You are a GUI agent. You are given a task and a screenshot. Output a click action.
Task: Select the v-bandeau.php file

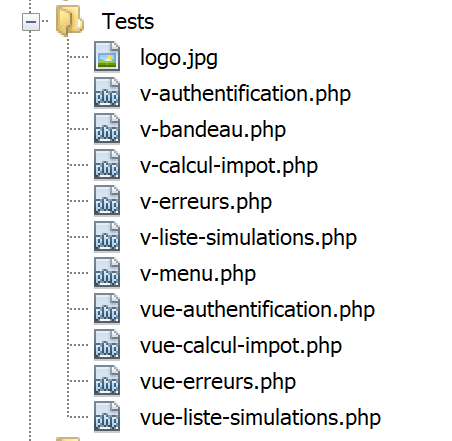(213, 130)
